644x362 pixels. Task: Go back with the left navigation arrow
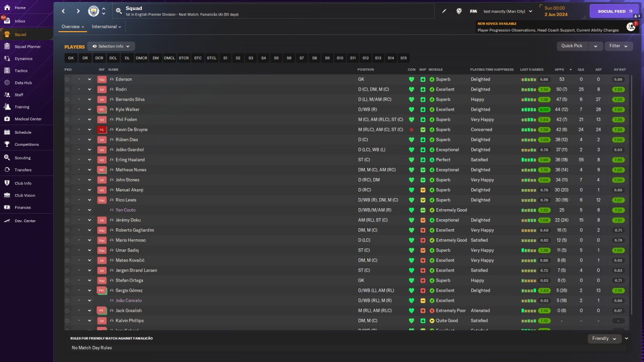[63, 11]
